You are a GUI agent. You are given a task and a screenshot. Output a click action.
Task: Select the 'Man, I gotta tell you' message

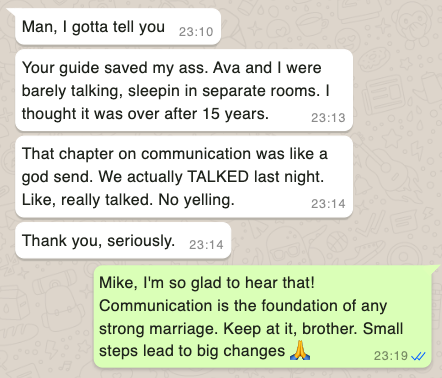[118, 27]
